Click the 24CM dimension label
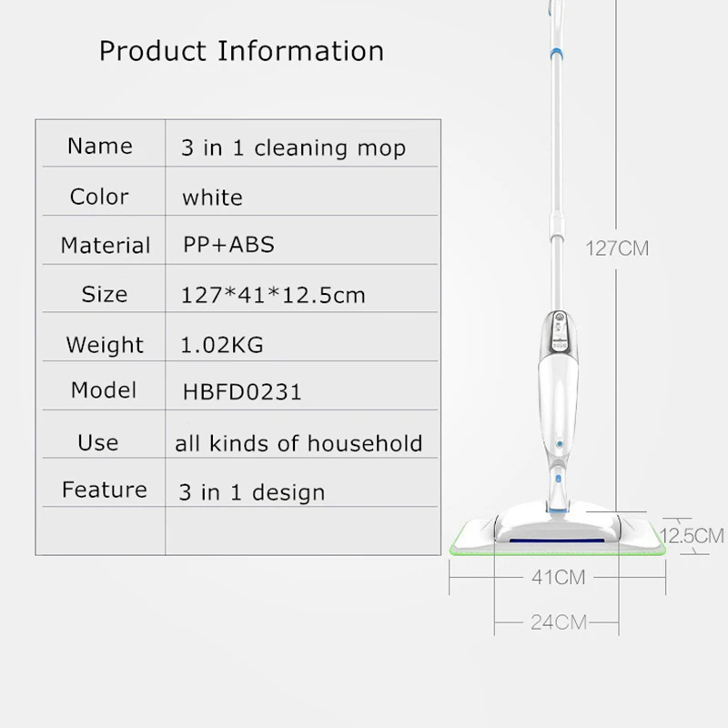Screen dimensions: 728x728 click(559, 622)
